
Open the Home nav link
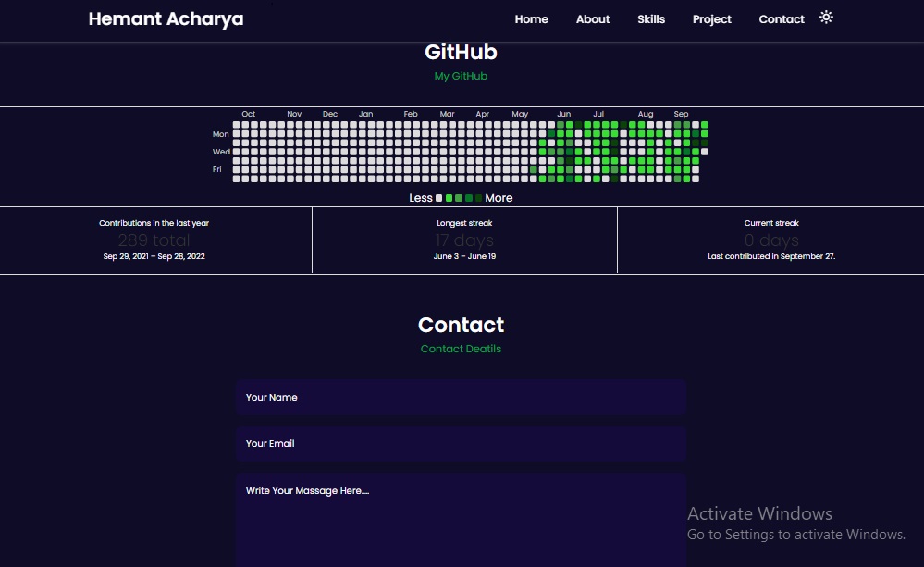[532, 19]
